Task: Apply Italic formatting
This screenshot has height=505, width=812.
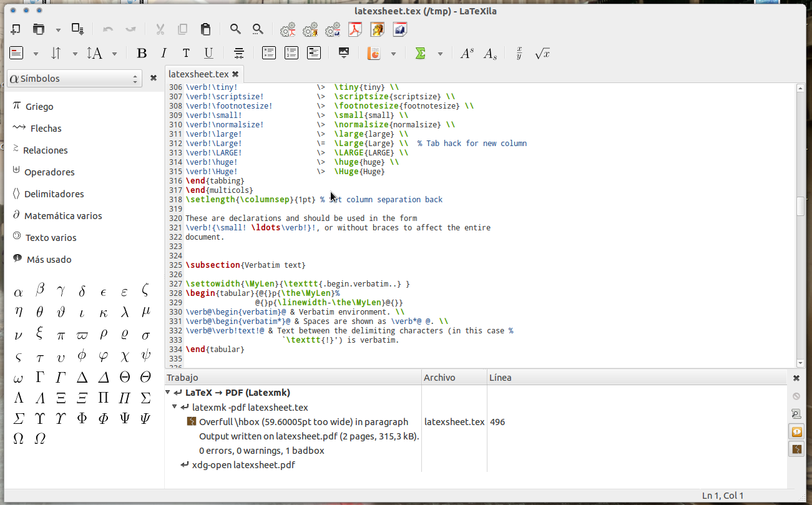Action: tap(164, 54)
